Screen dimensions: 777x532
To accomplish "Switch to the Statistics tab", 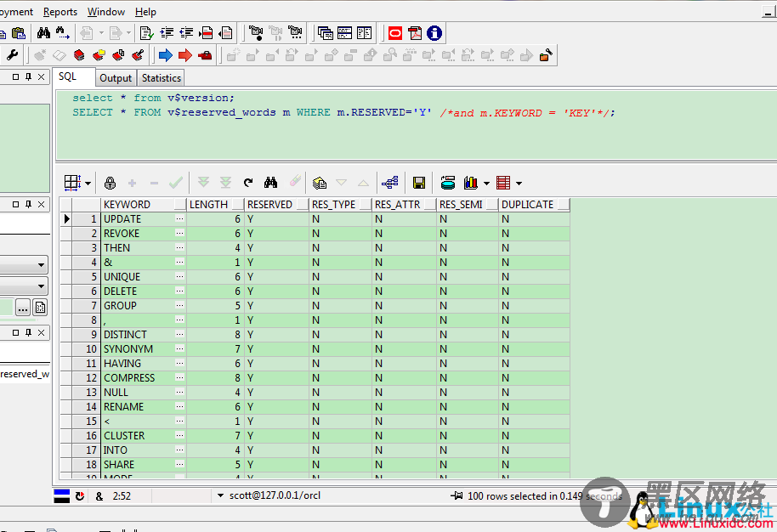I will pos(162,78).
